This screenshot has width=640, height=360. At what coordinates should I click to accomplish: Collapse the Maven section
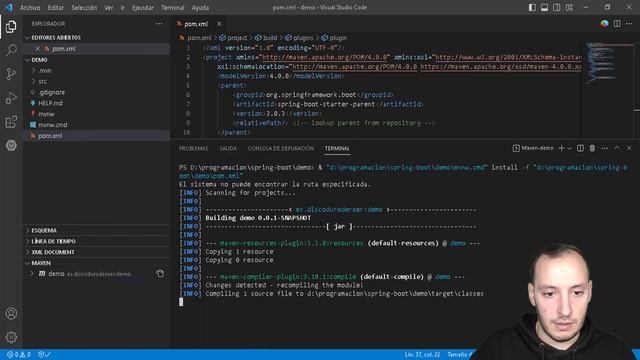(96, 263)
